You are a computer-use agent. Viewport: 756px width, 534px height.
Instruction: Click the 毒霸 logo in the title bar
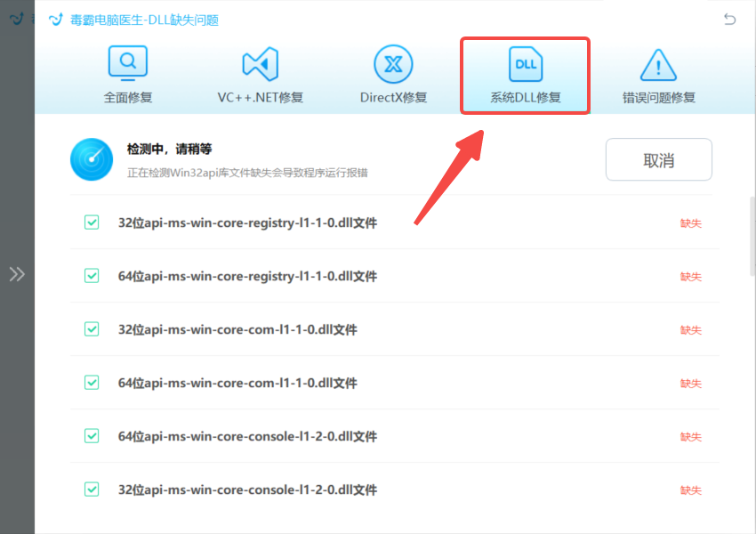(56, 20)
